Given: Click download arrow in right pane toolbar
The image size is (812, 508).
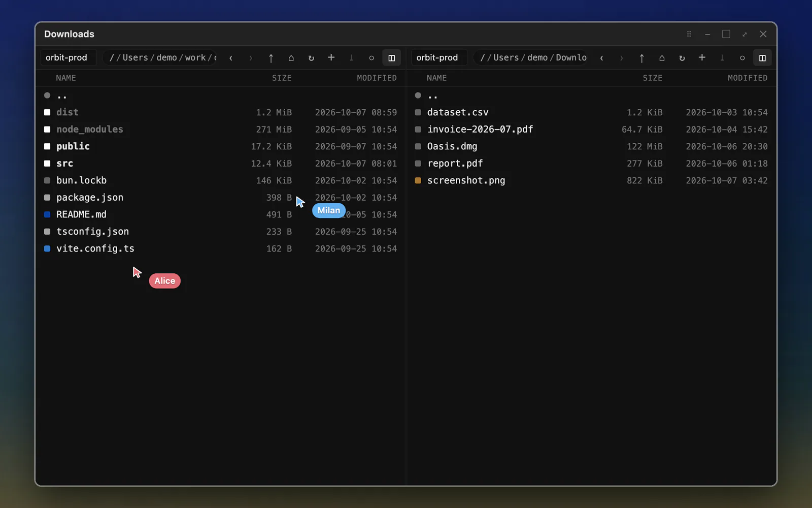Looking at the screenshot, I should [722, 58].
